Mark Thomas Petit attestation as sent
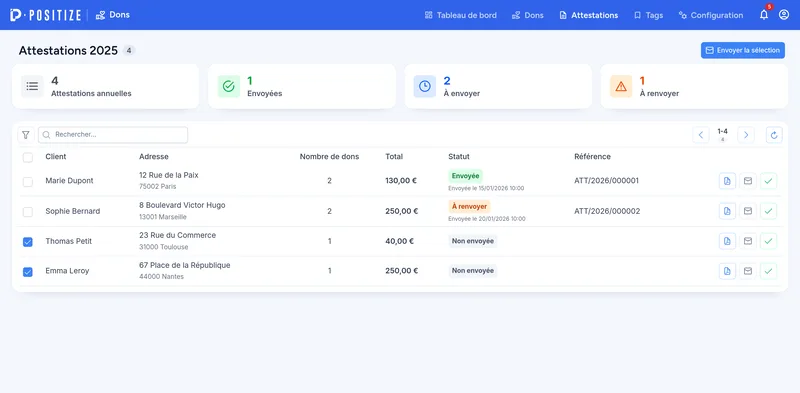 (768, 241)
